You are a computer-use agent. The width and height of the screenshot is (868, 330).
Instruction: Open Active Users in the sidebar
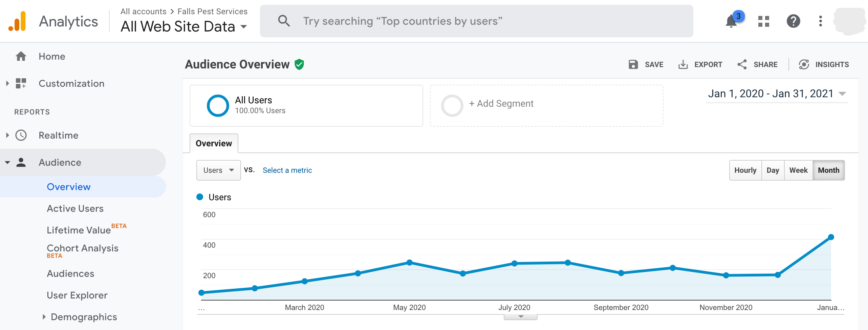pos(75,208)
